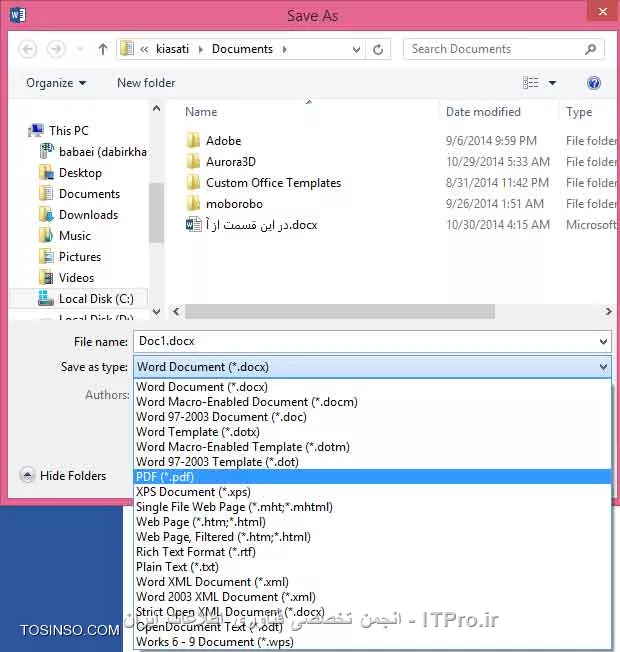Click Documents in address path
Viewport: 620px width, 652px height.
tap(242, 49)
